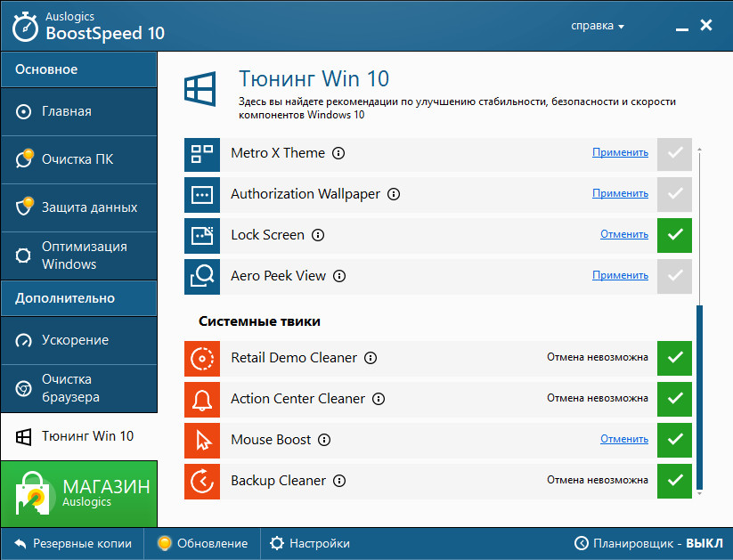Click the Mouse Boost cursor icon
Viewport: 733px width, 560px height.
click(x=202, y=441)
